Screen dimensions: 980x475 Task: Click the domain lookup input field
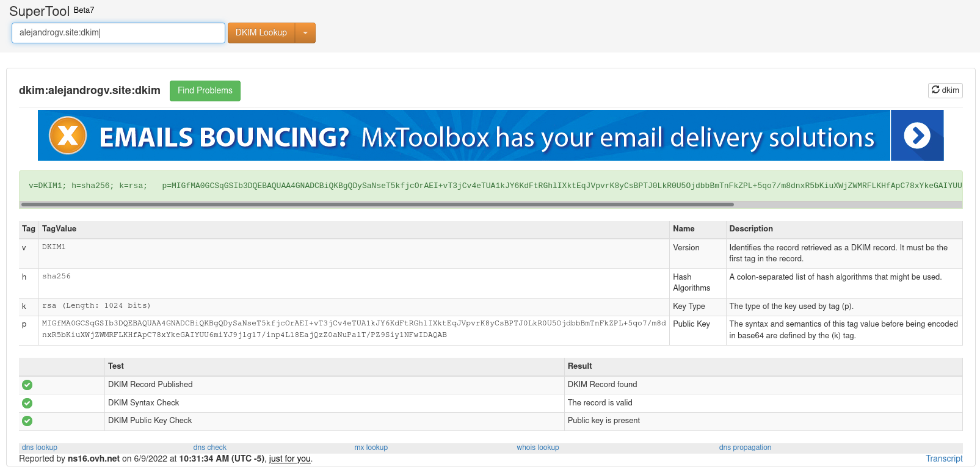[118, 33]
